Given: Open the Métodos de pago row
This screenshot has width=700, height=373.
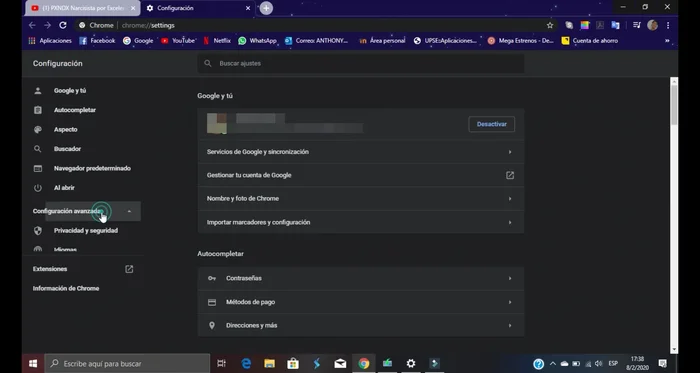Looking at the screenshot, I should click(x=361, y=302).
